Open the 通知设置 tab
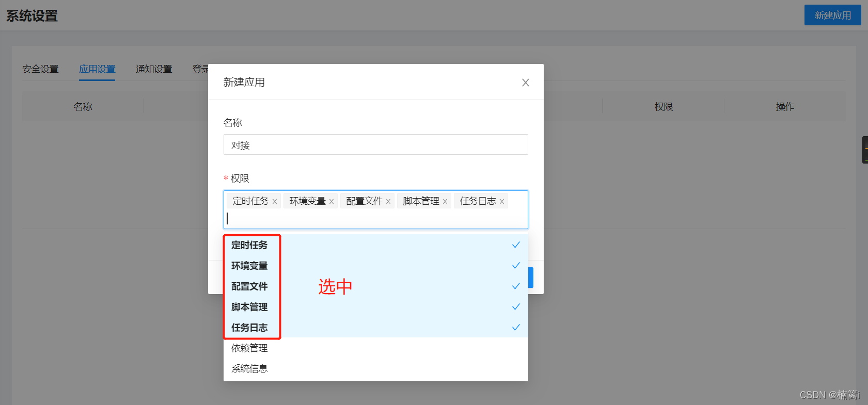The image size is (868, 405). coord(154,69)
